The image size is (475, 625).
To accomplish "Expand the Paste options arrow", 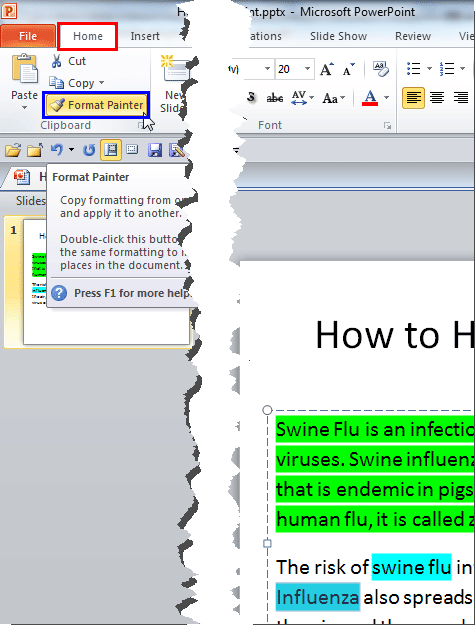I will (25, 108).
